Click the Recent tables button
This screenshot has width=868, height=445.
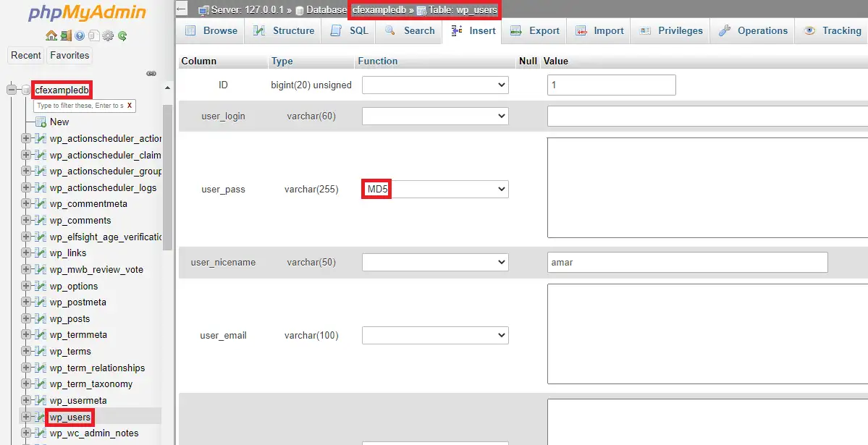pyautogui.click(x=26, y=55)
